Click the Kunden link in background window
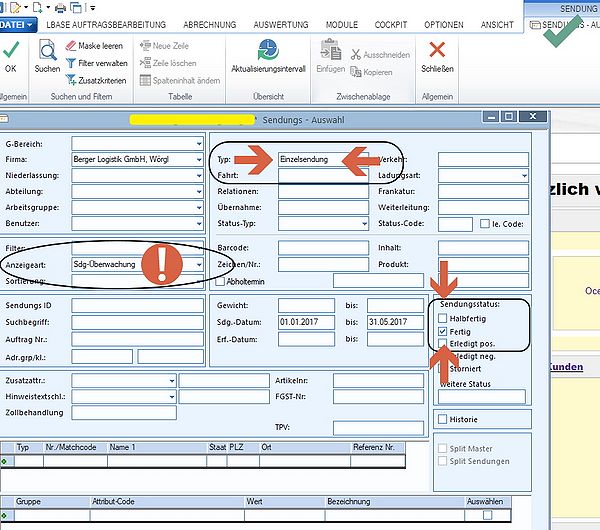The image size is (600, 530). click(566, 367)
